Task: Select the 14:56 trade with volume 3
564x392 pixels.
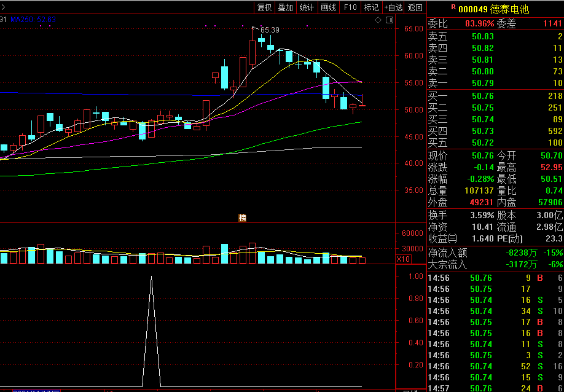Action: pyautogui.click(x=495, y=355)
